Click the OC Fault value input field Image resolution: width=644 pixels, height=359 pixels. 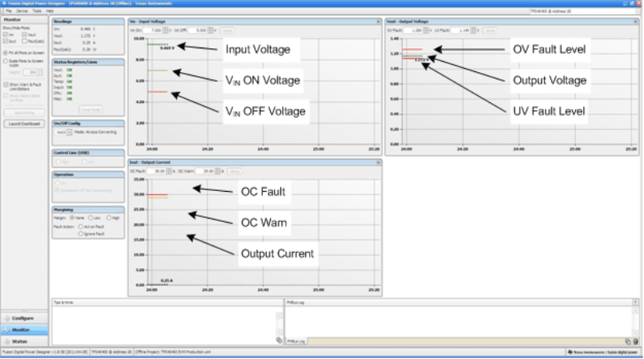[x=159, y=170]
